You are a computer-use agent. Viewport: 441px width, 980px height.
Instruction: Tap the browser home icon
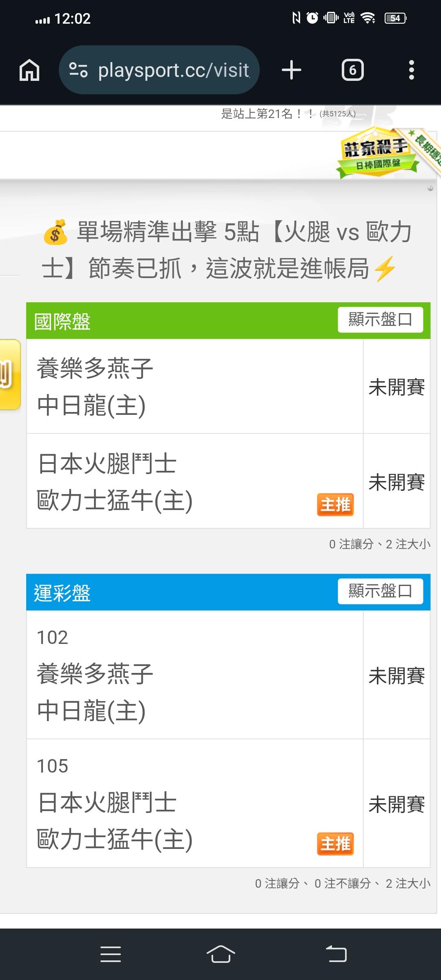[x=29, y=70]
